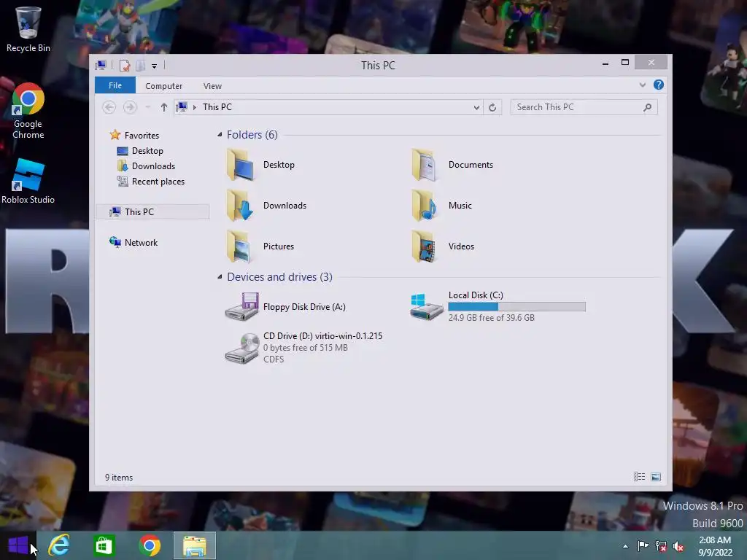The image size is (747, 560).
Task: Click the muted volume tray icon
Action: tap(678, 545)
